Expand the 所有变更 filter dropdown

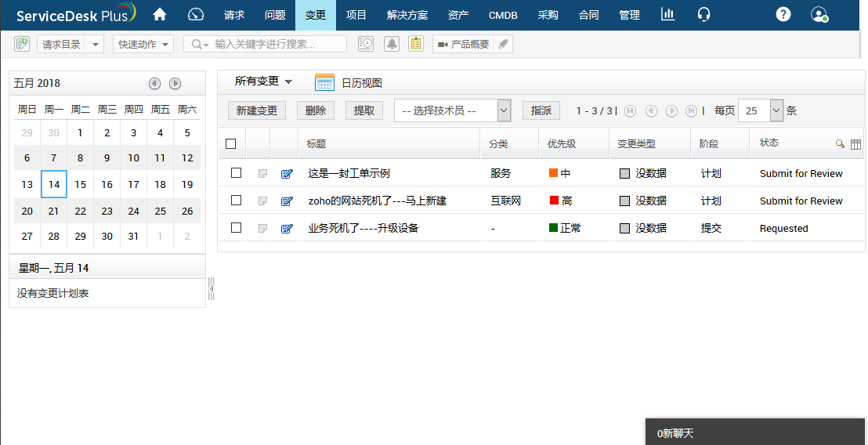[x=263, y=81]
